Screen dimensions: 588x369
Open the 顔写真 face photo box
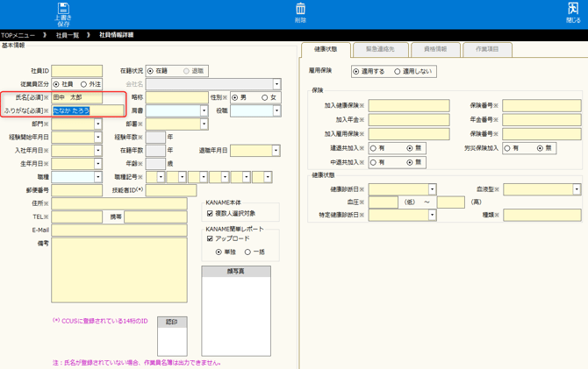(236, 316)
